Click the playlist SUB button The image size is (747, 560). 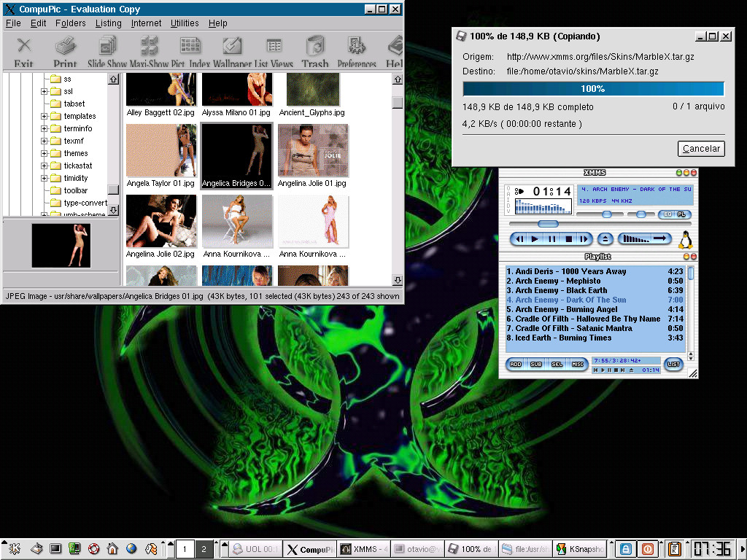(x=536, y=365)
